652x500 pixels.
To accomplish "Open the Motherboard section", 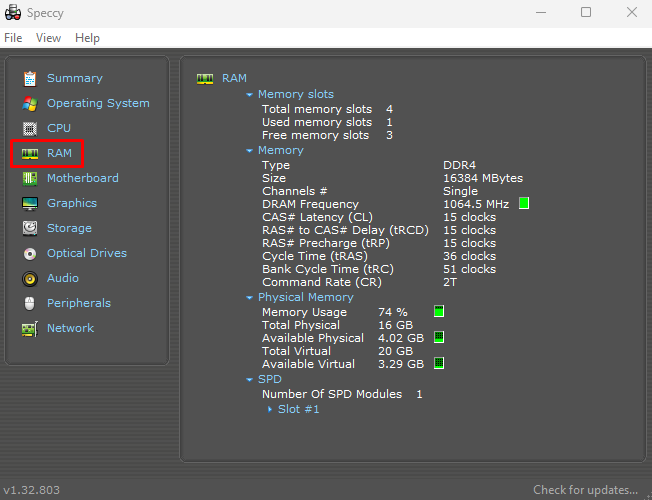I will 83,178.
